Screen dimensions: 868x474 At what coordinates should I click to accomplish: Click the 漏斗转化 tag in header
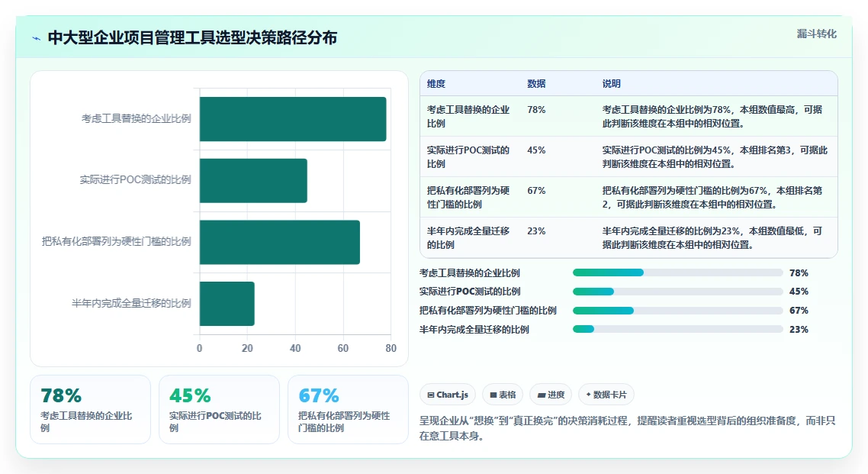point(817,34)
